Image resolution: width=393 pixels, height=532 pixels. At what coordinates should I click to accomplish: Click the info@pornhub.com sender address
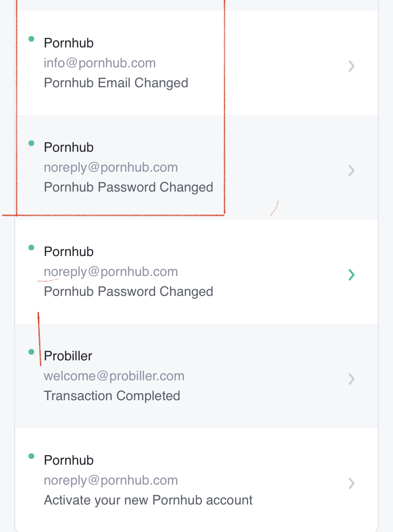click(x=100, y=63)
